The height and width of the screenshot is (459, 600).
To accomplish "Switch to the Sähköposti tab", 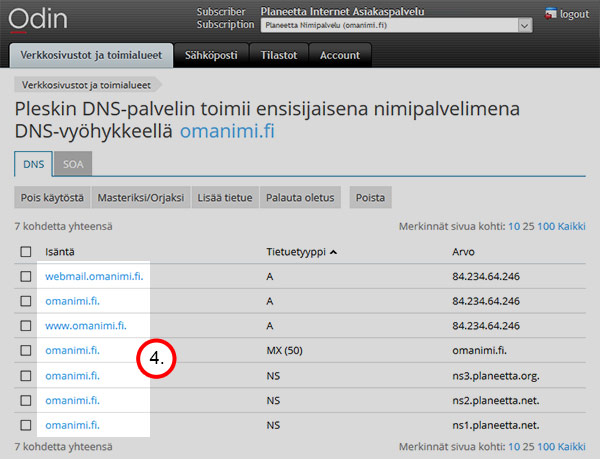I will [211, 55].
